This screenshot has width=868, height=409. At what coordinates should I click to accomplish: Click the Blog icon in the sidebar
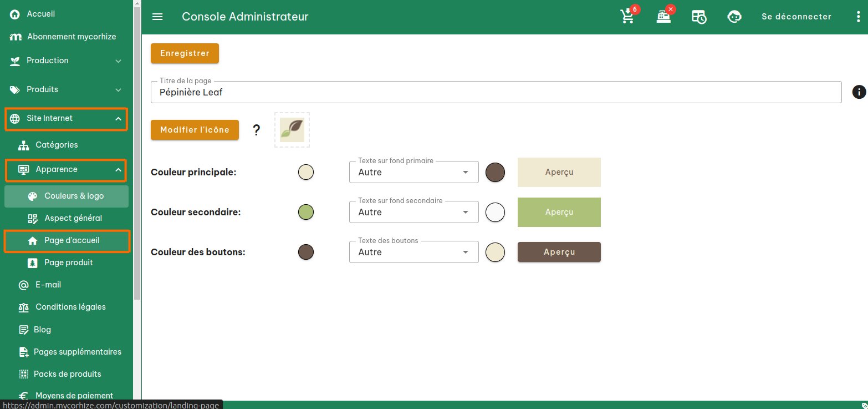23,329
